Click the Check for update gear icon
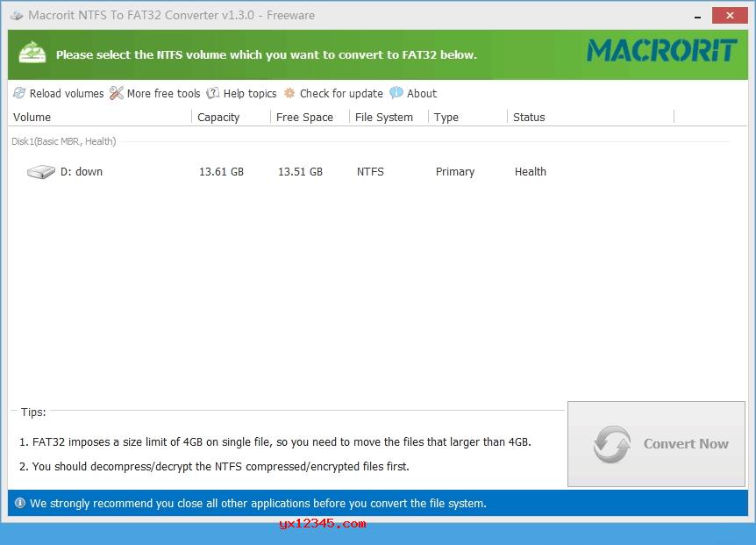 pyautogui.click(x=289, y=93)
